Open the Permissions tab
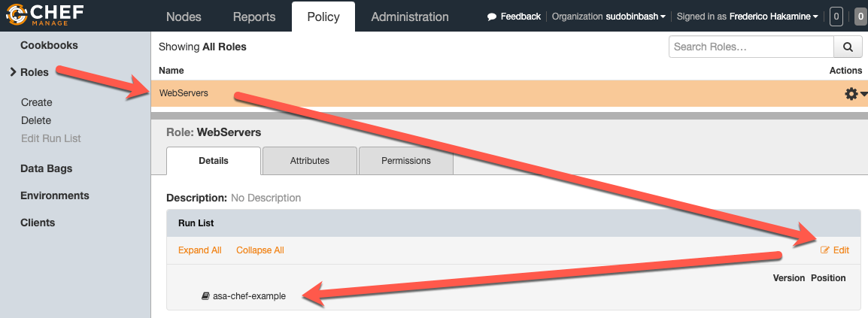The height and width of the screenshot is (318, 868). 406,161
